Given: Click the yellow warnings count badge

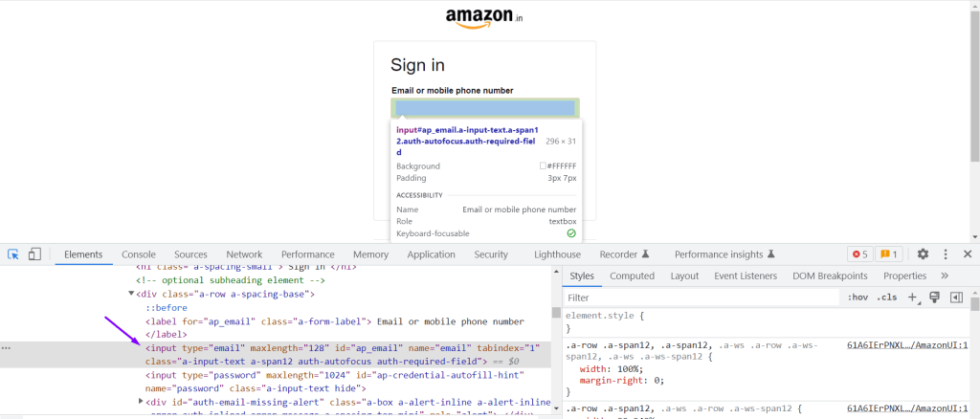Looking at the screenshot, I should (x=888, y=254).
